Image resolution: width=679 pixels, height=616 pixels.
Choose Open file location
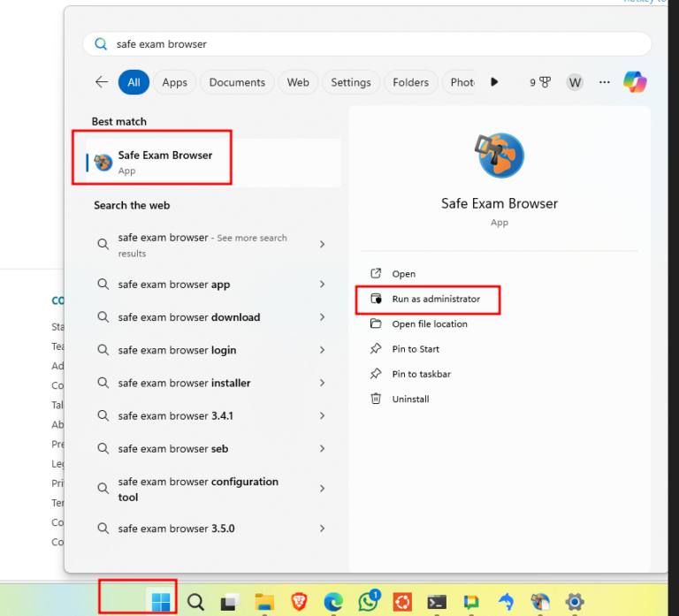coord(430,323)
